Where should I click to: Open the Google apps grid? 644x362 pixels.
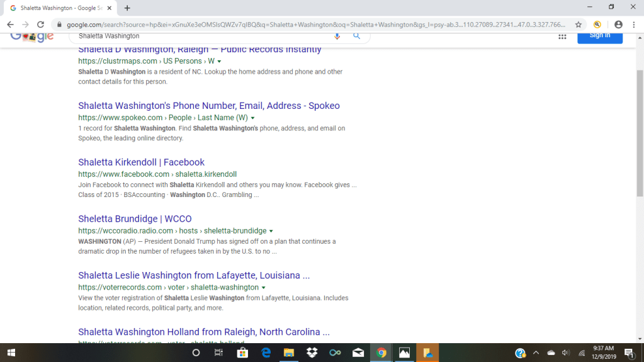click(x=562, y=37)
